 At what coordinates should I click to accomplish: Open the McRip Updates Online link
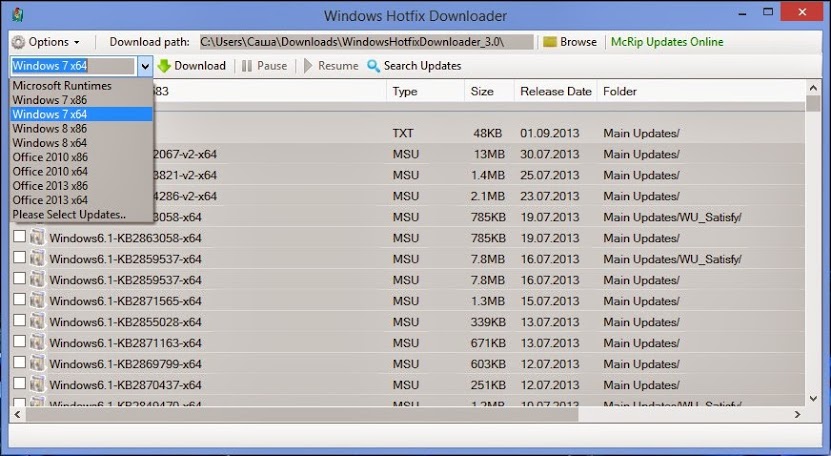667,42
